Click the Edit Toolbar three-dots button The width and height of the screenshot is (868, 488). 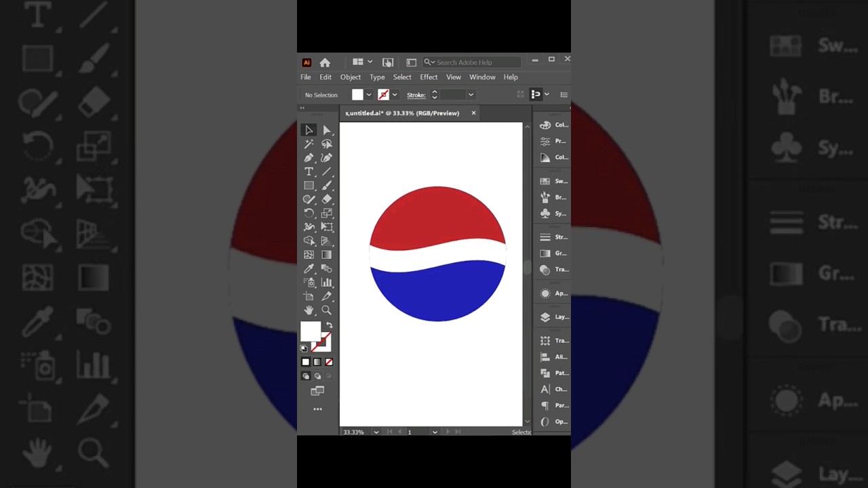pyautogui.click(x=317, y=409)
